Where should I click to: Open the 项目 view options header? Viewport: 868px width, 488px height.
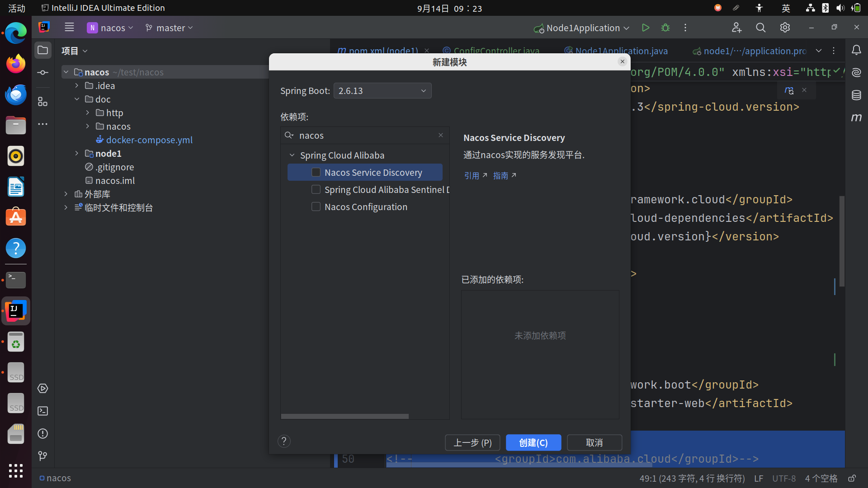[75, 51]
